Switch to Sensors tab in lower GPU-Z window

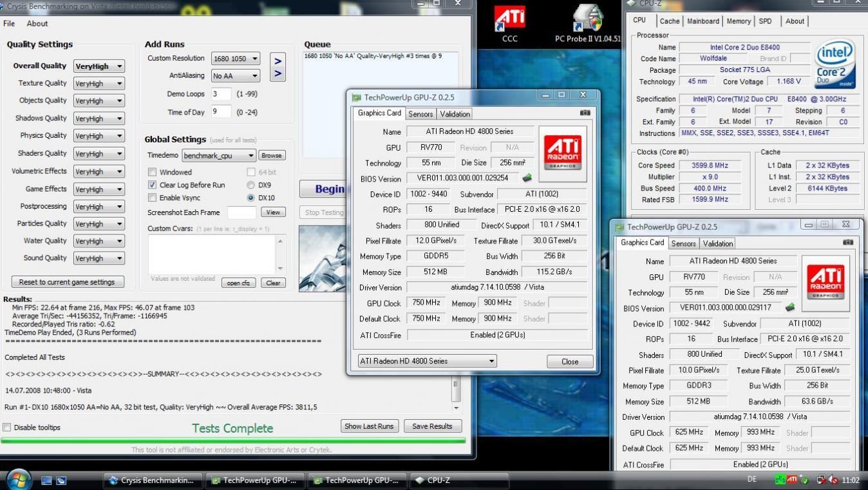click(x=683, y=243)
